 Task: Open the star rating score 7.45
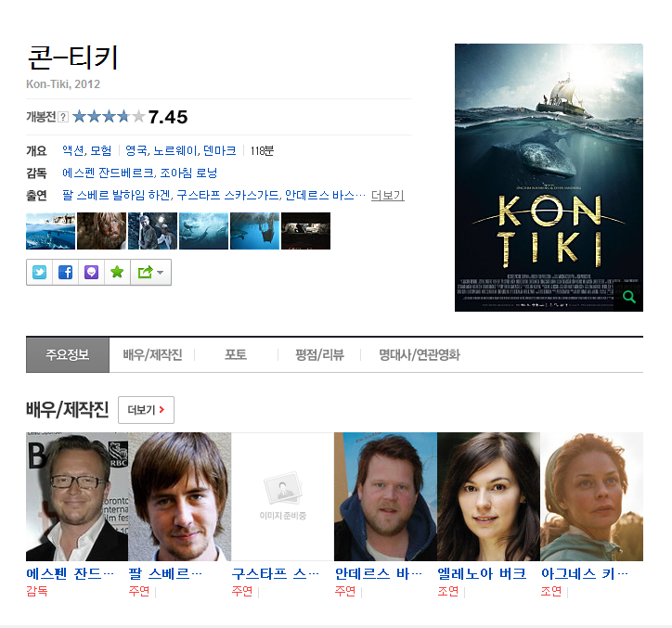click(x=168, y=117)
